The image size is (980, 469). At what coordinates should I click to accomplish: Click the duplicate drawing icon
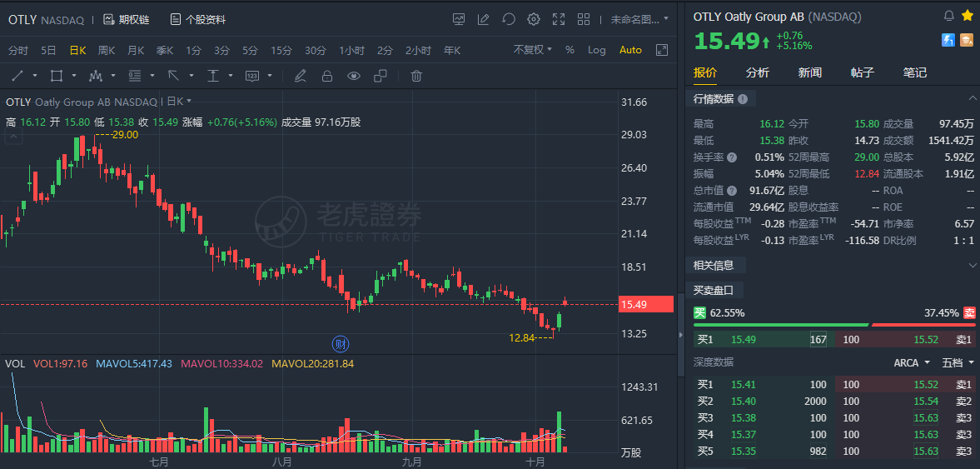click(380, 76)
